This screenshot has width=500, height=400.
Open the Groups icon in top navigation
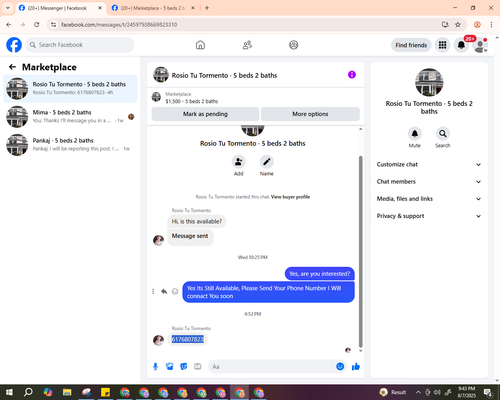click(294, 45)
